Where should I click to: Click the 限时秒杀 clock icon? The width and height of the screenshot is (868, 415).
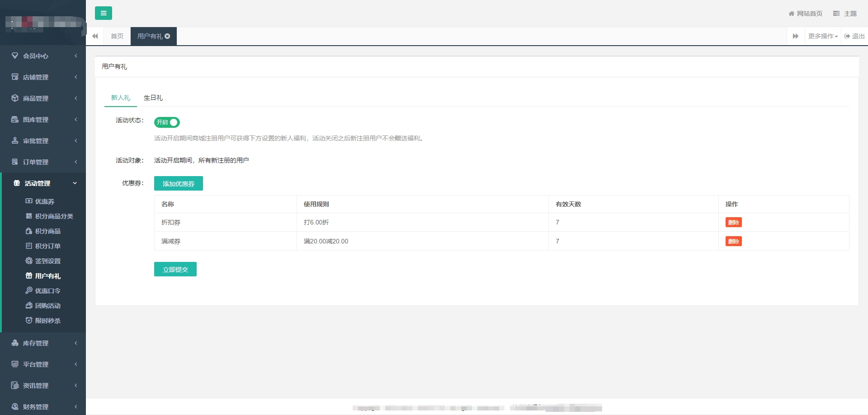pyautogui.click(x=29, y=320)
